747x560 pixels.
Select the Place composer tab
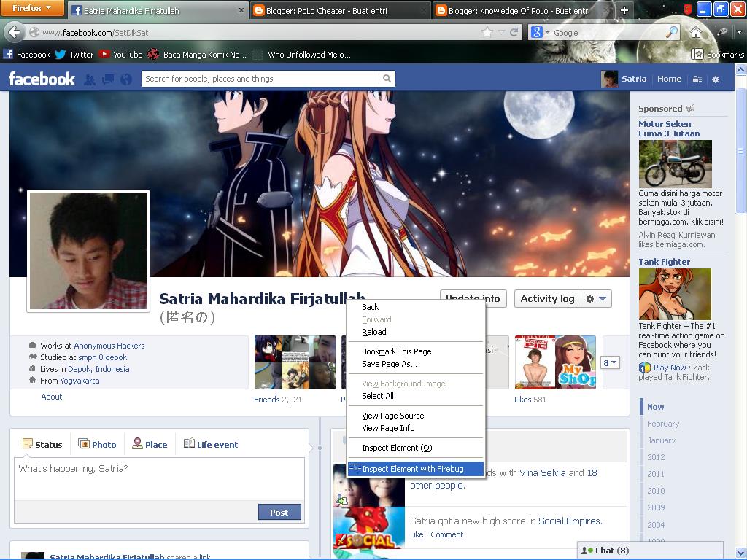click(150, 444)
